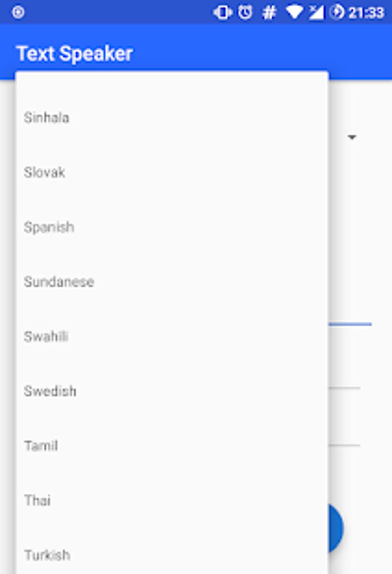Choose Sinhala from the language list
The image size is (392, 574).
47,118
